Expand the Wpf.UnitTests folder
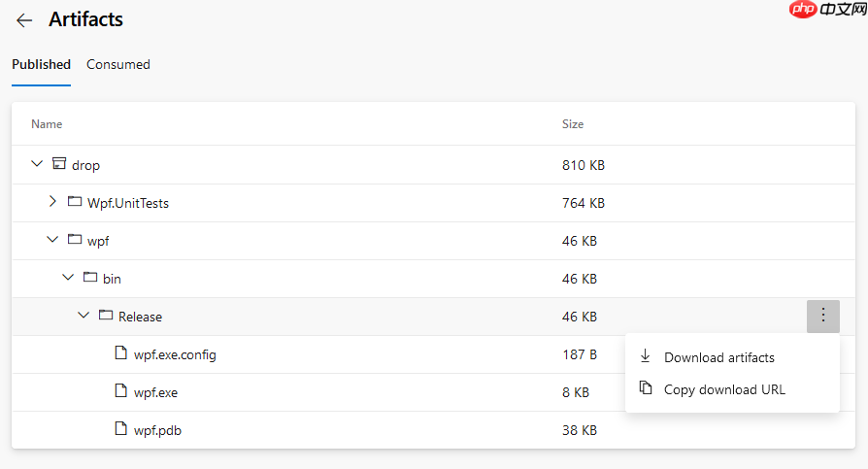This screenshot has height=469, width=868. click(52, 201)
